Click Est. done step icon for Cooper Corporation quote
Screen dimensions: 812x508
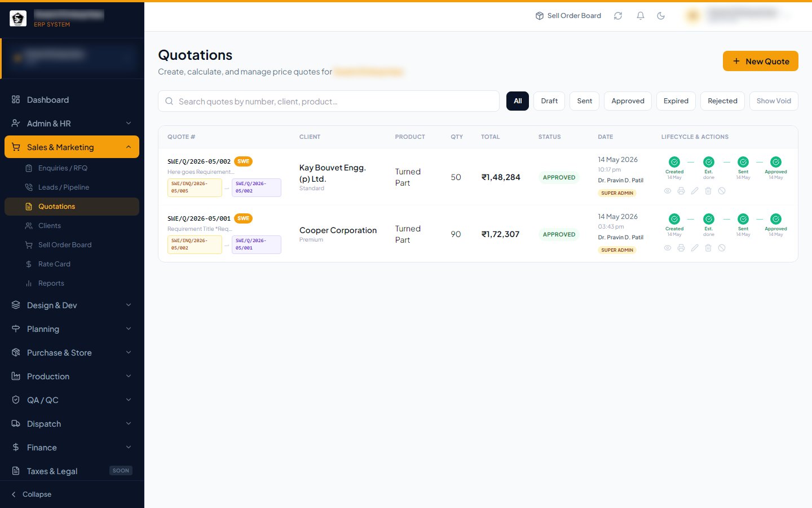(709, 219)
